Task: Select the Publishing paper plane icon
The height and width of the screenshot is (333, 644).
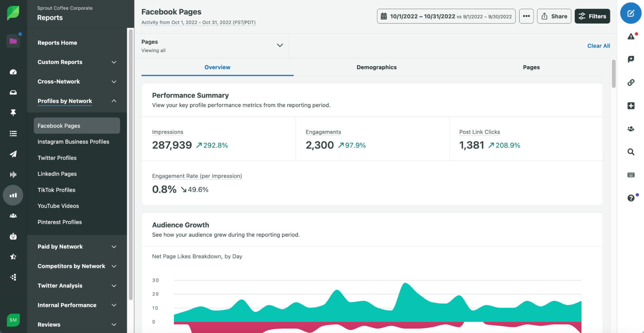Action: click(x=13, y=154)
